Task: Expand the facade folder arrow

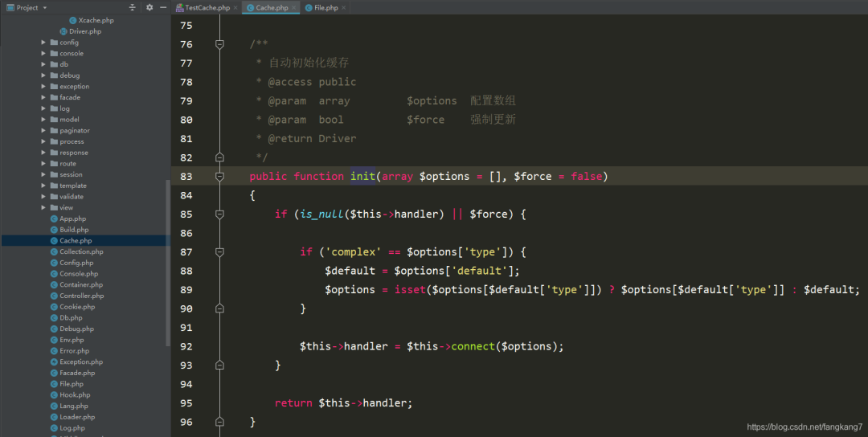Action: 43,97
